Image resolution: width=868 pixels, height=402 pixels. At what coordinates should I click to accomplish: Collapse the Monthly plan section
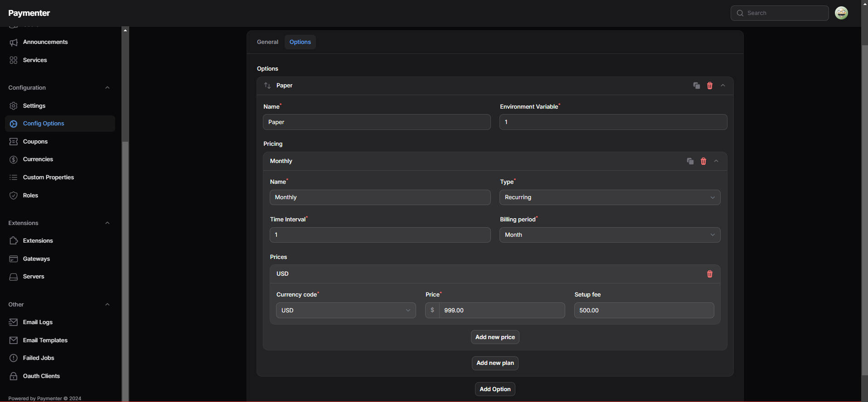(x=716, y=161)
